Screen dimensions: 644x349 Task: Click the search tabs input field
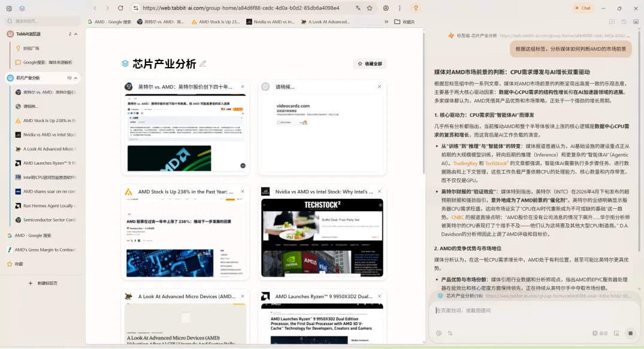pos(43,21)
